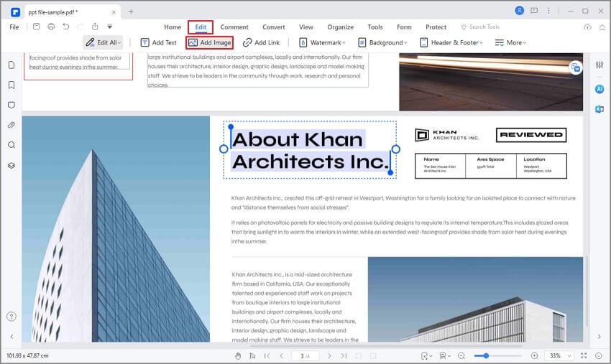Open the page fit mode dropdown

[427, 356]
